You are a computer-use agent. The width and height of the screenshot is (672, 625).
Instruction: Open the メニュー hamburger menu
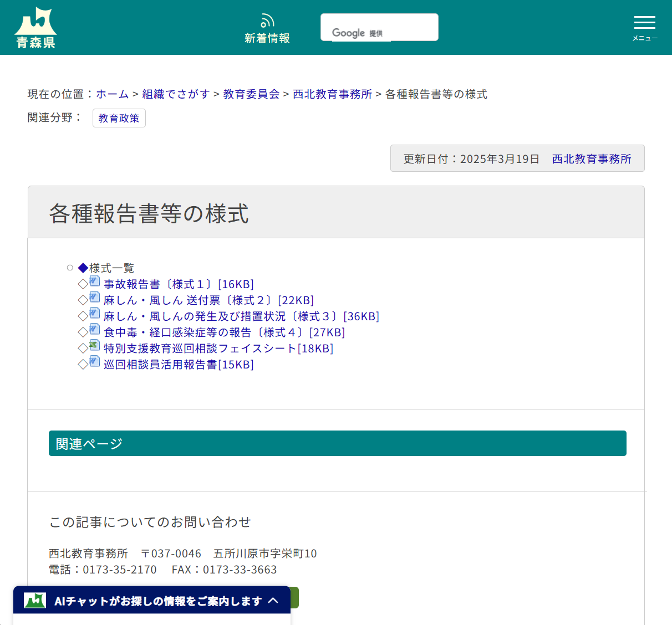[644, 23]
